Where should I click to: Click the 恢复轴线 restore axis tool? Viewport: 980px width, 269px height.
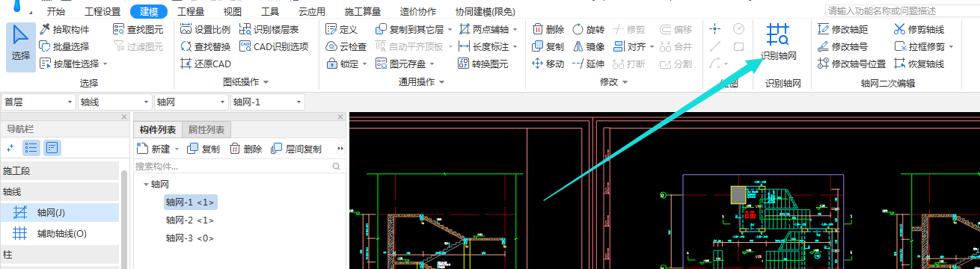click(x=919, y=64)
